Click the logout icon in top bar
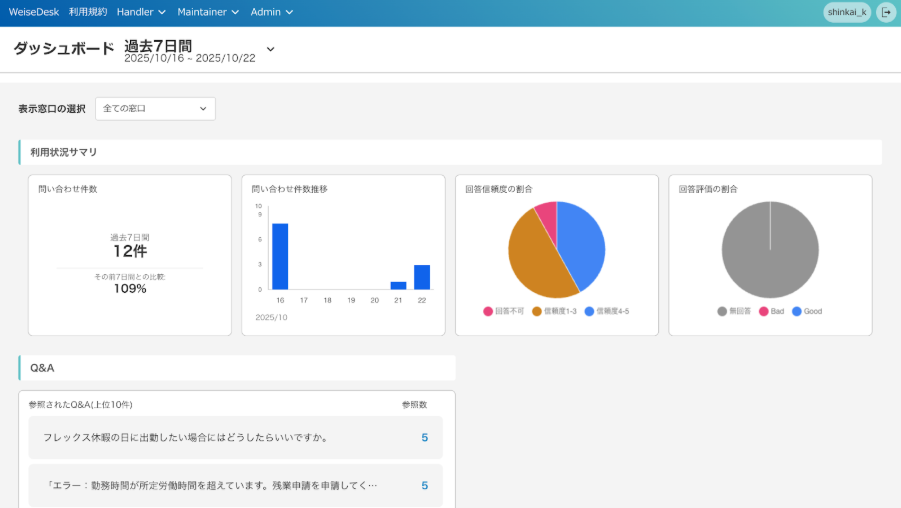901x508 pixels. [885, 12]
